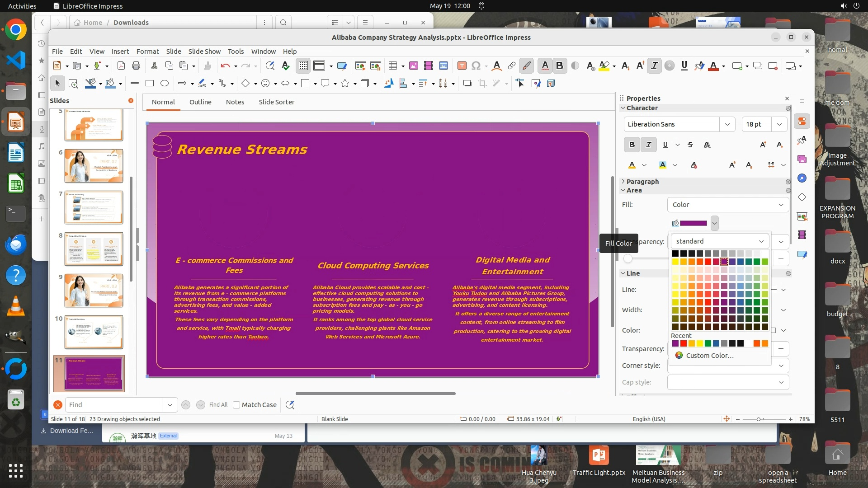
Task: Select slide 10 thumbnail
Action: [x=94, y=332]
